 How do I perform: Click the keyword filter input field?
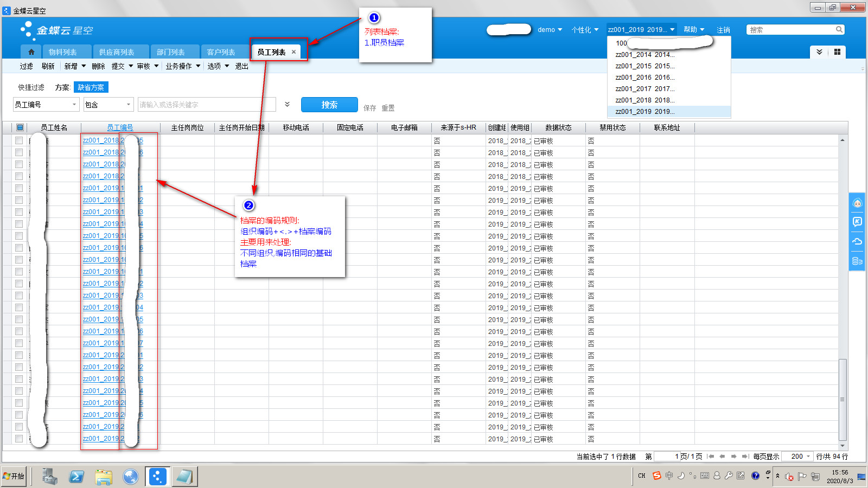206,105
